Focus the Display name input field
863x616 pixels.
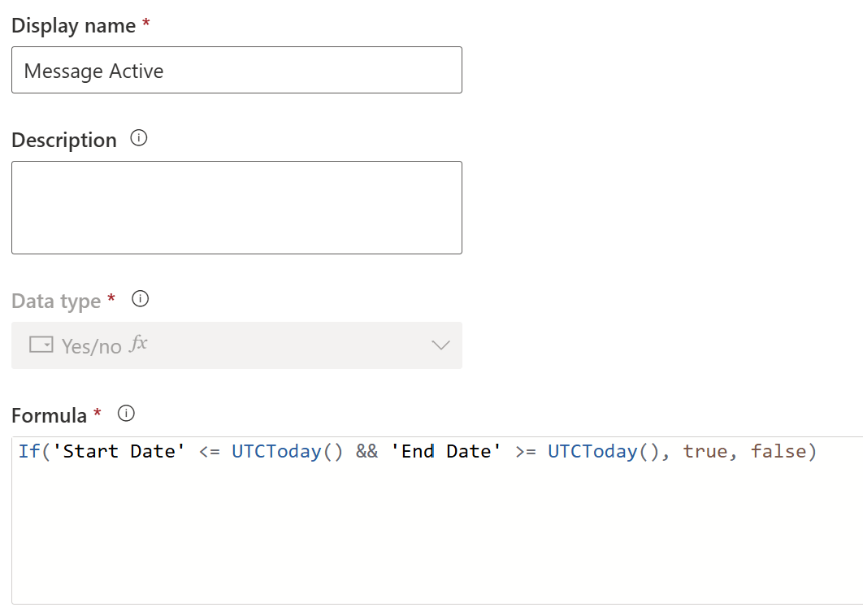(x=236, y=70)
